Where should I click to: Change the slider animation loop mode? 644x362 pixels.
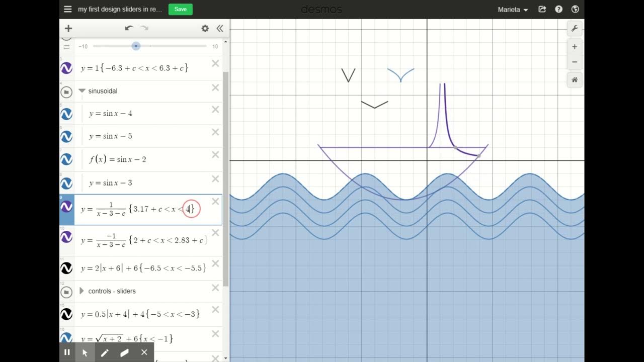click(x=66, y=46)
